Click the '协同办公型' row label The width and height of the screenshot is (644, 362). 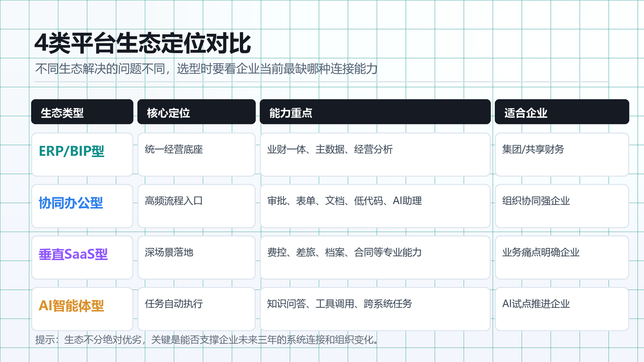[x=82, y=206]
